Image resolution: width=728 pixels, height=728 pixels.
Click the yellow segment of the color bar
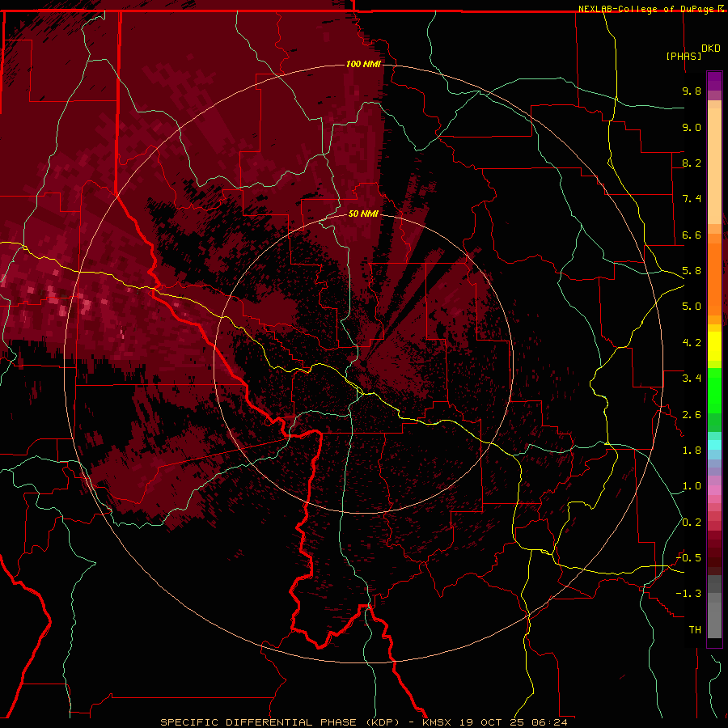(x=714, y=346)
